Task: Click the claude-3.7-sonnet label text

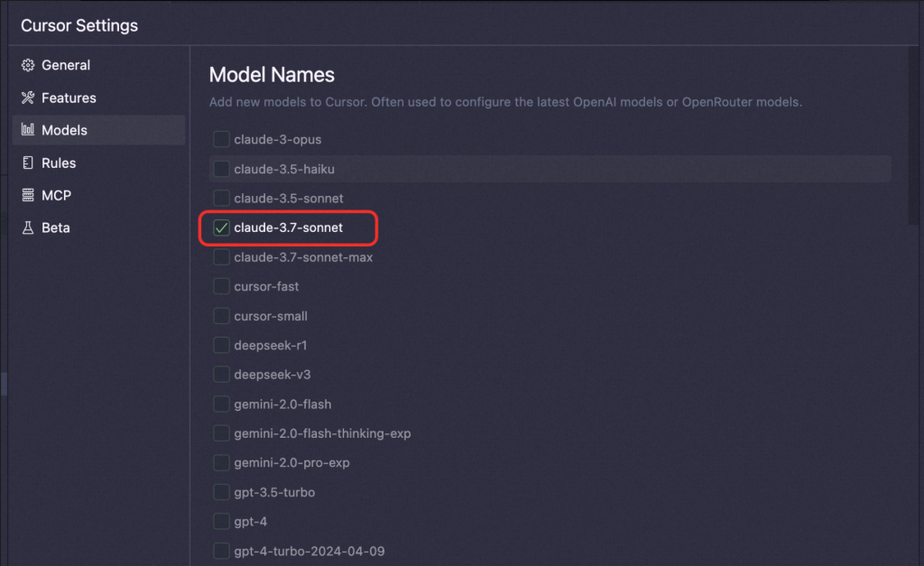Action: tap(288, 227)
